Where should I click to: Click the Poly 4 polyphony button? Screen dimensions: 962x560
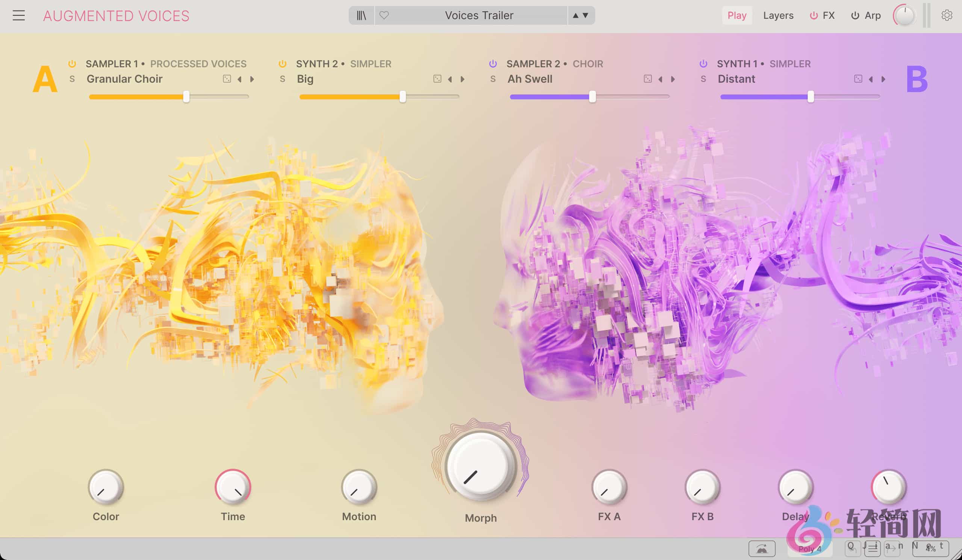click(x=809, y=549)
